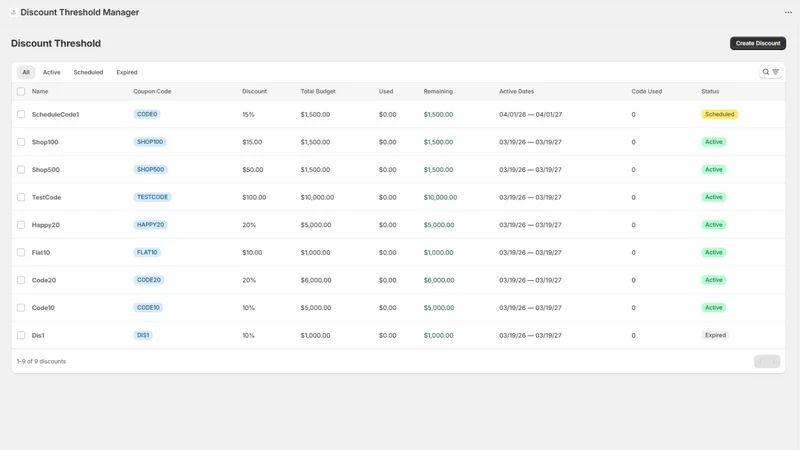Click the Discount Threshold Manager app icon
800x450 pixels.
pos(13,12)
